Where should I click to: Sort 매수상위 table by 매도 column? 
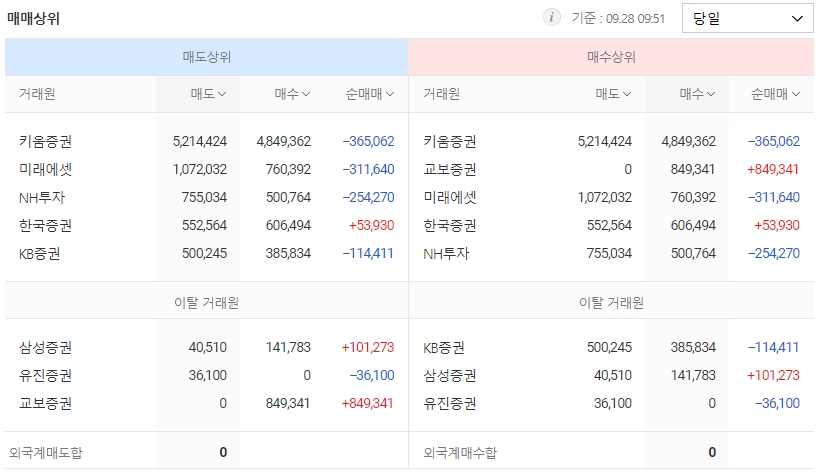click(613, 94)
